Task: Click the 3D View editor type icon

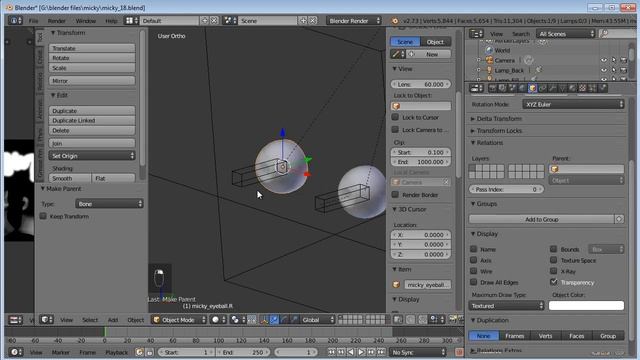Action: 46,320
